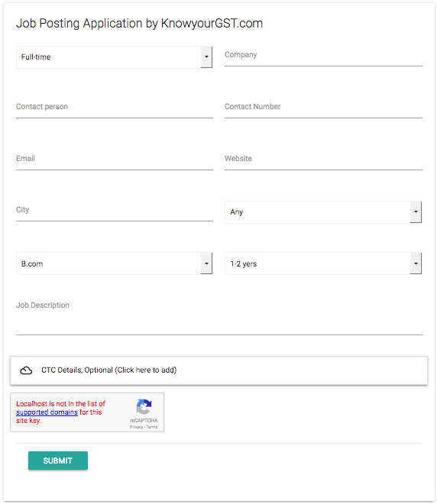Open reCAPTCHA Privacy link
Screen dimensions: 437x504
136,427
